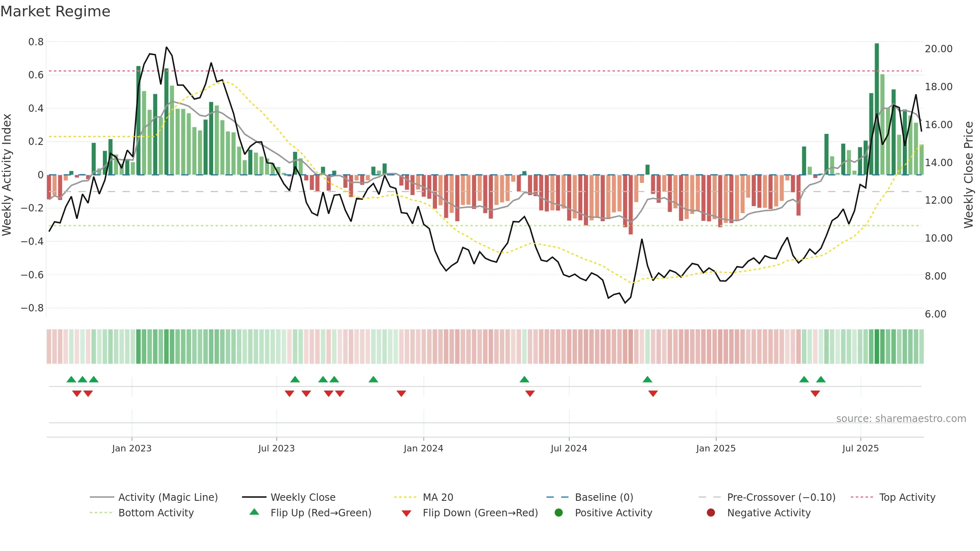Select the Jan 2023 x-axis label
Viewport: 980px width, 551px height.
tap(132, 448)
